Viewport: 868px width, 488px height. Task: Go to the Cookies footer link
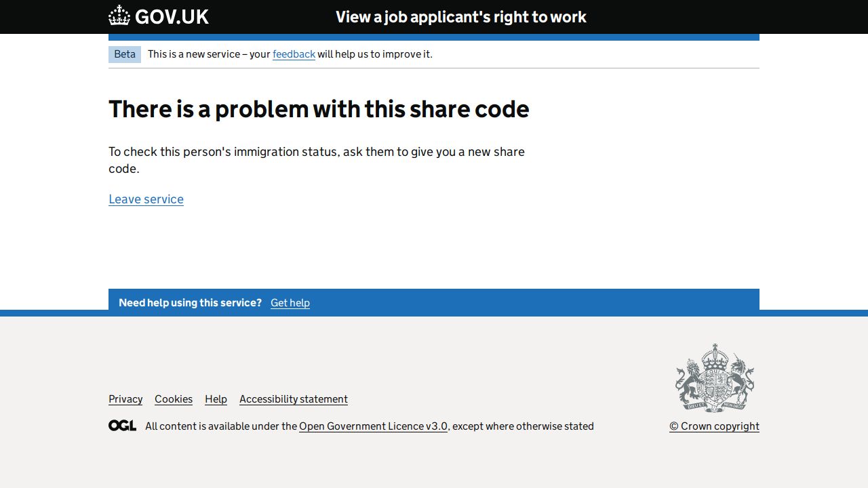pyautogui.click(x=174, y=399)
